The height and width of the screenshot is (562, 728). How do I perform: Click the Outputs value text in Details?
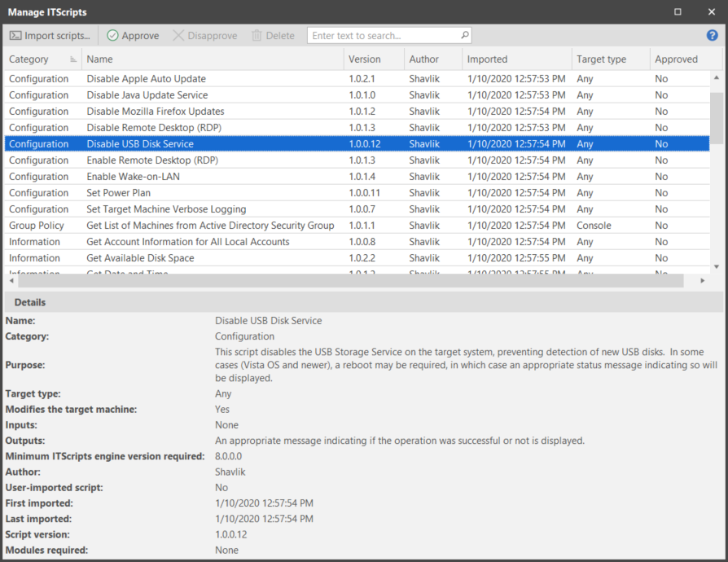400,441
